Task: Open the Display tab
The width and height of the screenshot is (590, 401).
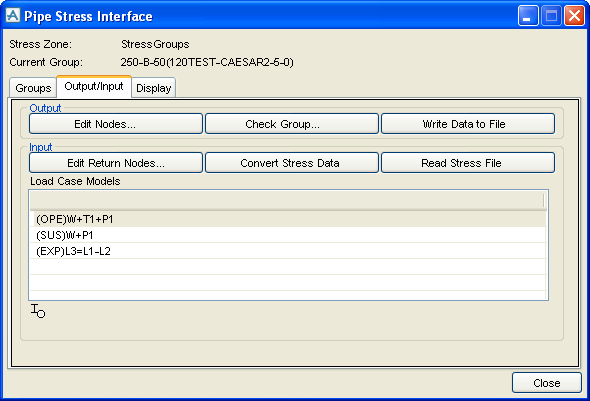Action: pyautogui.click(x=154, y=88)
